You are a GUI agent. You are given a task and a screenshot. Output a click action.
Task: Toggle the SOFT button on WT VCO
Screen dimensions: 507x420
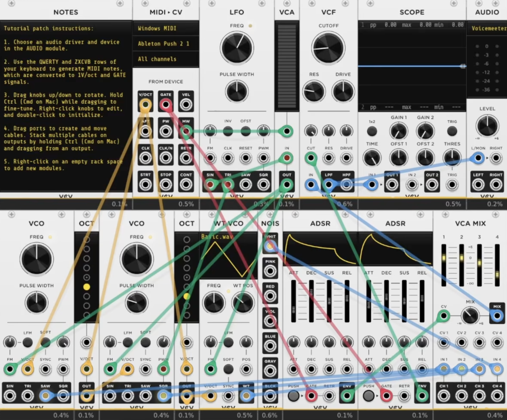228,369
